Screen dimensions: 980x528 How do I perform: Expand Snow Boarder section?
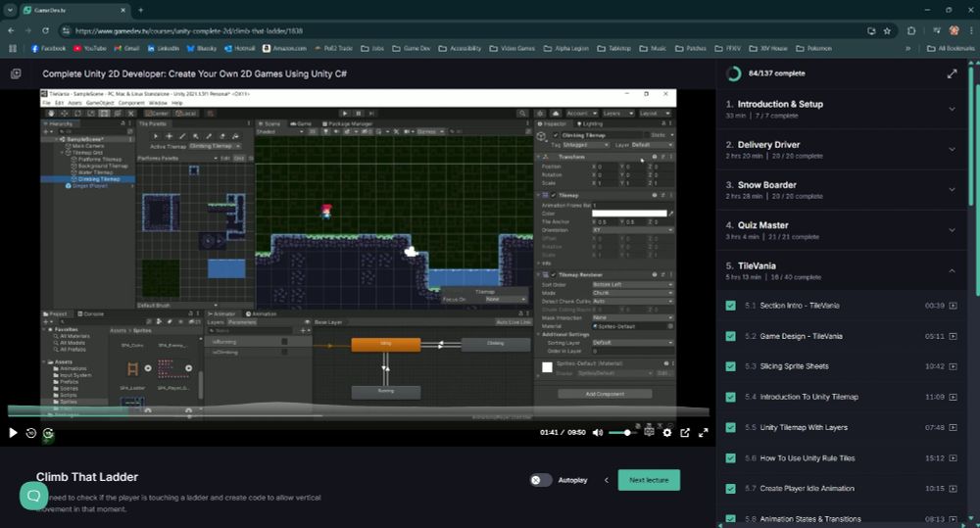841,189
